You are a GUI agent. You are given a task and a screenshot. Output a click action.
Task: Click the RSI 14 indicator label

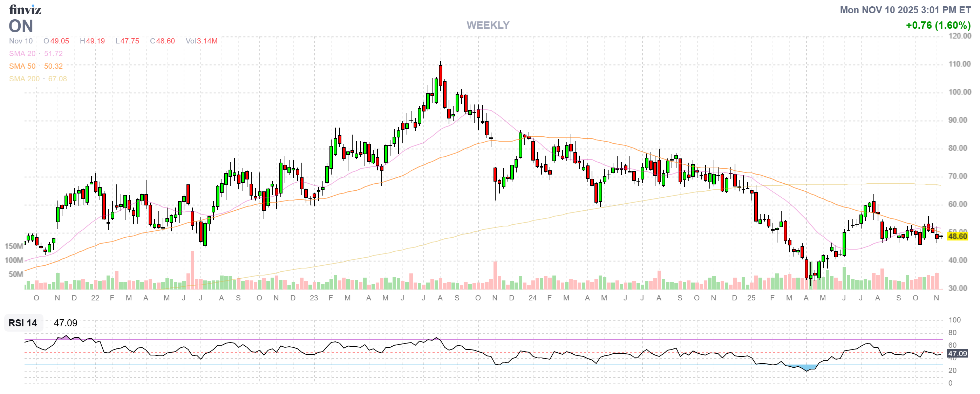click(23, 323)
